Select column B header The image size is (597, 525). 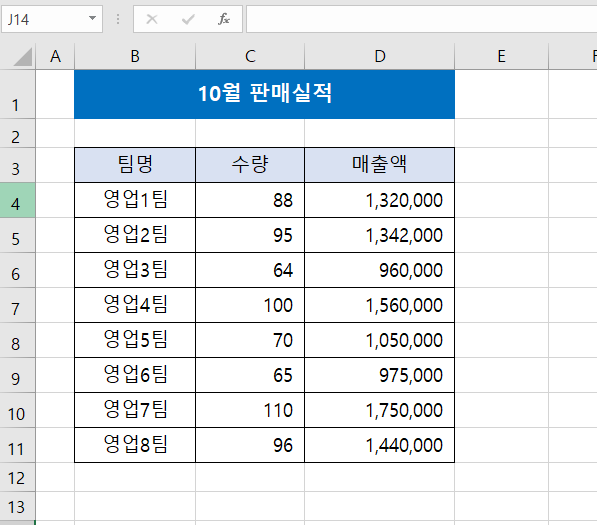click(135, 56)
